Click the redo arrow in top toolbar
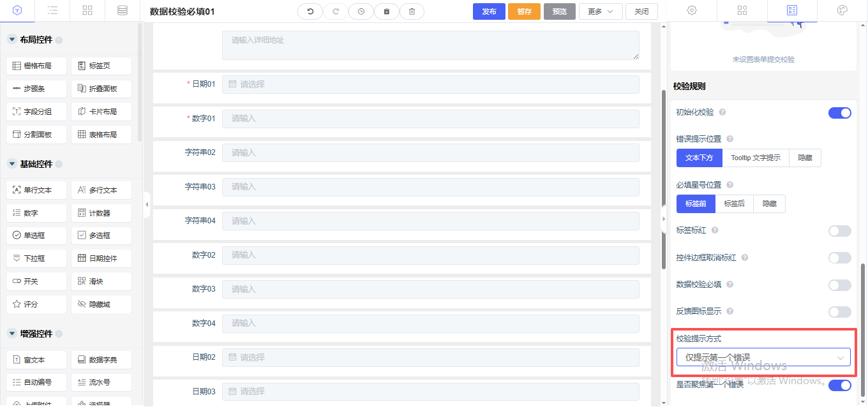Viewport: 868px width, 409px height. 336,11
